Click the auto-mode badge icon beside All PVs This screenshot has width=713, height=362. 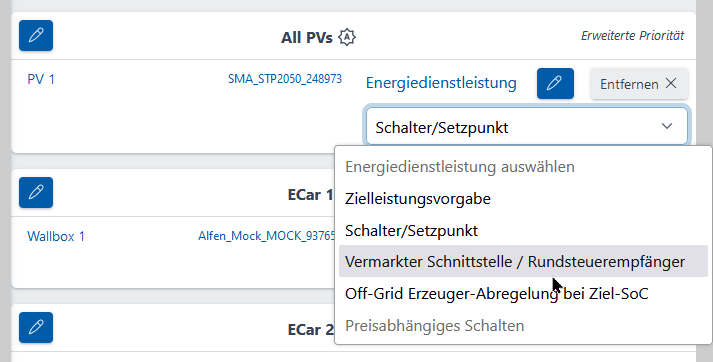tap(347, 37)
